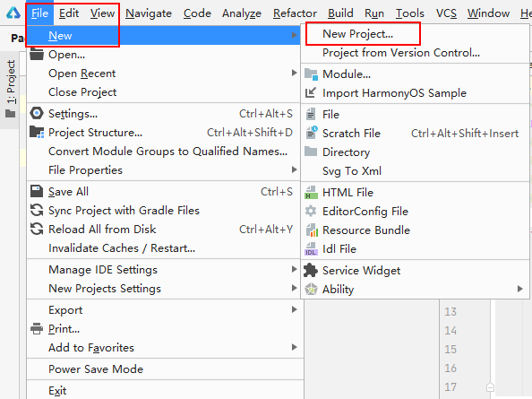Image resolution: width=532 pixels, height=399 pixels.
Task: Click the Project Structure folder icon
Action: click(x=37, y=132)
